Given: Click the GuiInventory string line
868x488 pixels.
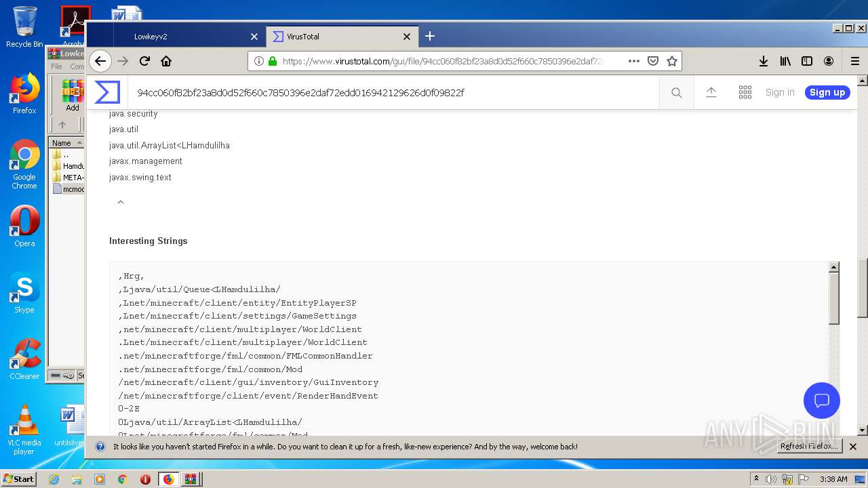Looking at the screenshot, I should click(248, 382).
